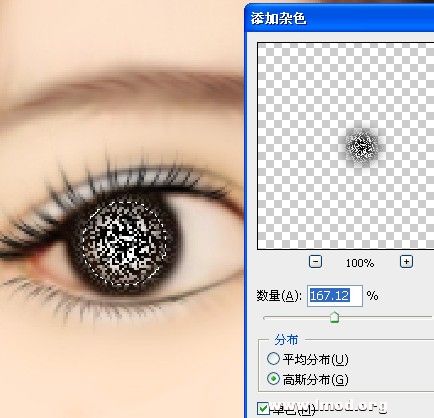Click the 100% zoom level text
Screen dimensions: 434x418
coord(360,263)
